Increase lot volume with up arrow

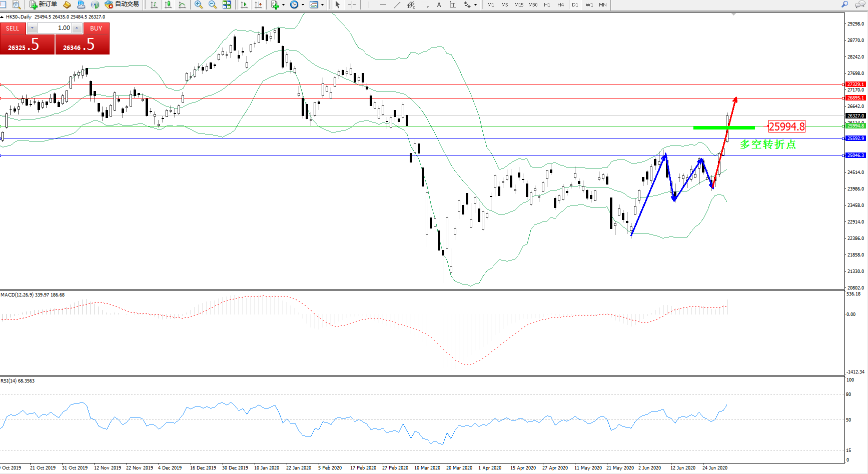coord(77,28)
